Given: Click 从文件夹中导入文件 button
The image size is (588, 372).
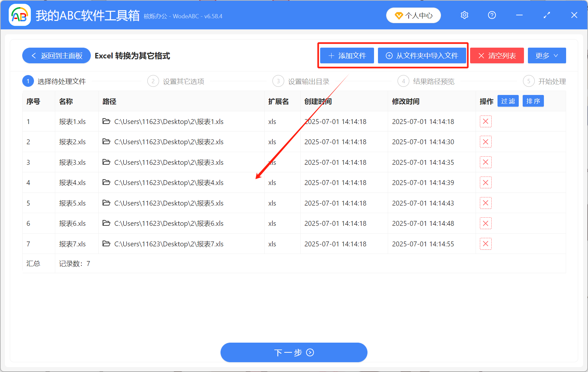Looking at the screenshot, I should tap(422, 55).
